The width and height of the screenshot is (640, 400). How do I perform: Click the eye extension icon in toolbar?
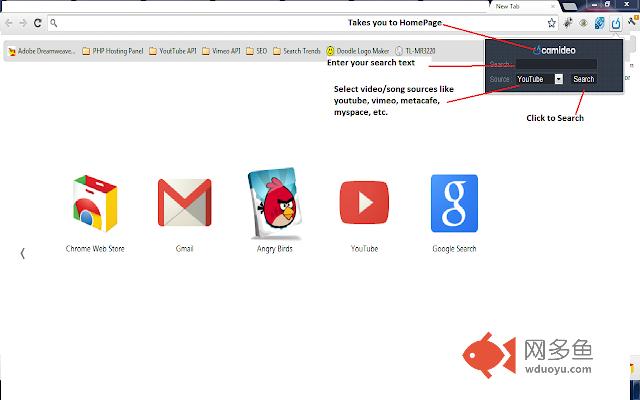coord(583,22)
